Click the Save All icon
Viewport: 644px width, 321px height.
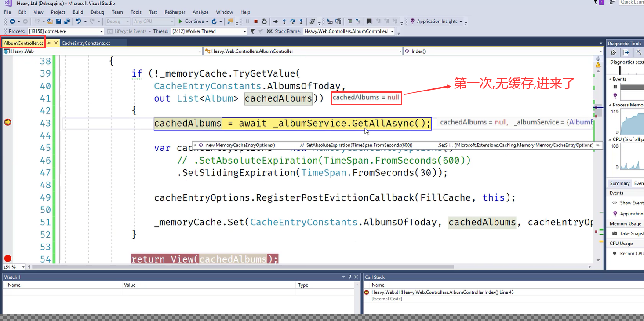[67, 21]
